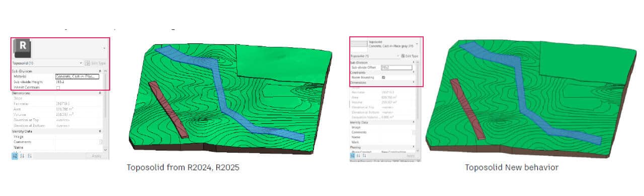Click the Material field showing Concrete, Cast-in-Place
Viewport: 644px width, 196px height.
(x=77, y=77)
